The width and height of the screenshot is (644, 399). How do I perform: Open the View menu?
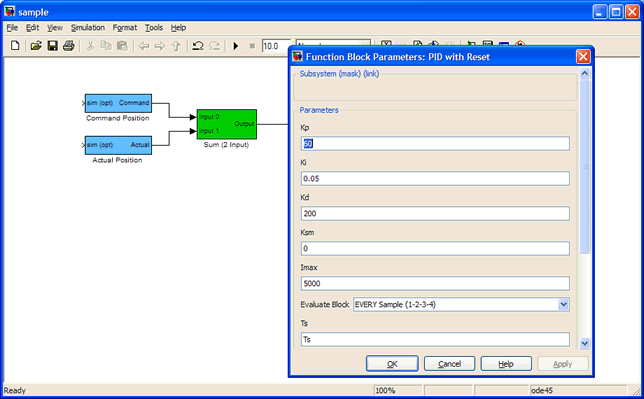point(55,28)
